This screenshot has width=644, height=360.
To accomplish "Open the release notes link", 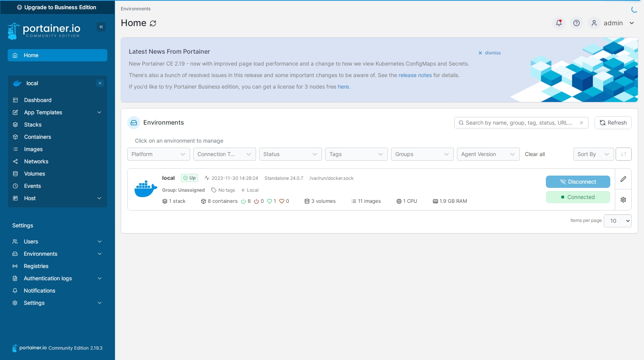I will tap(415, 75).
